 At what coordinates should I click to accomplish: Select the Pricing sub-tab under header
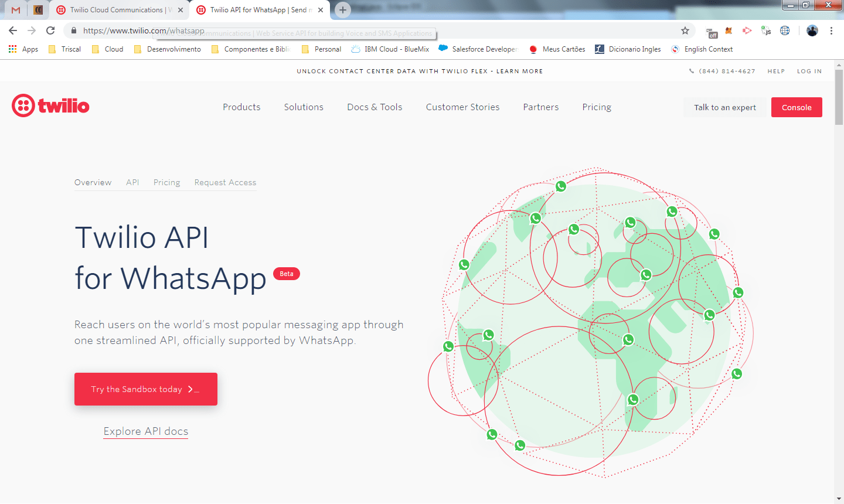[x=166, y=182]
